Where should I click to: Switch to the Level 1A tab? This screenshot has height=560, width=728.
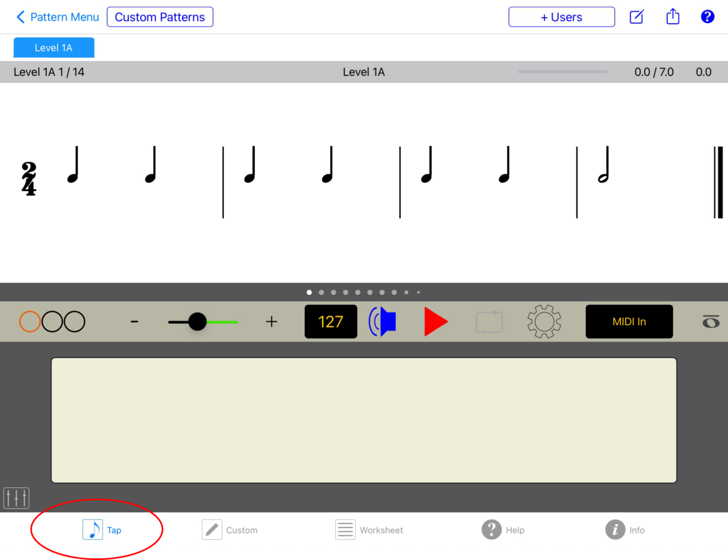point(53,47)
